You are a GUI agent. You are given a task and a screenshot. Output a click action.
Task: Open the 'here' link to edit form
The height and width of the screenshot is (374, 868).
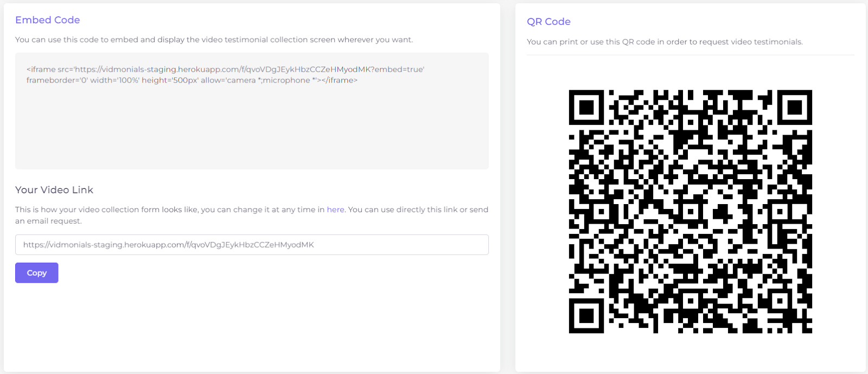tap(335, 210)
